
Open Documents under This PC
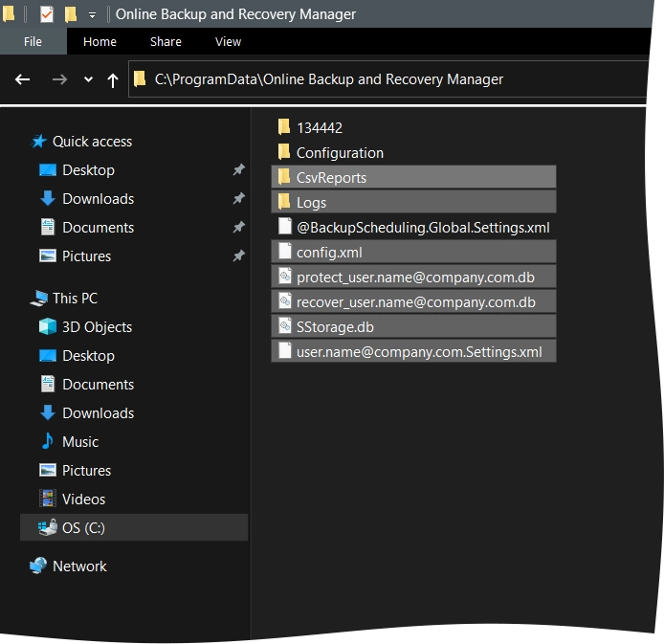[99, 385]
